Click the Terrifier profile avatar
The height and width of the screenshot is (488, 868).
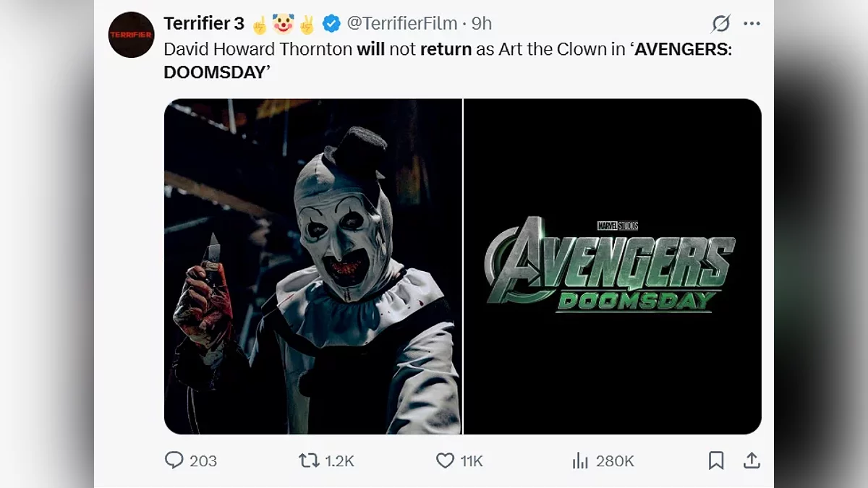tap(131, 35)
